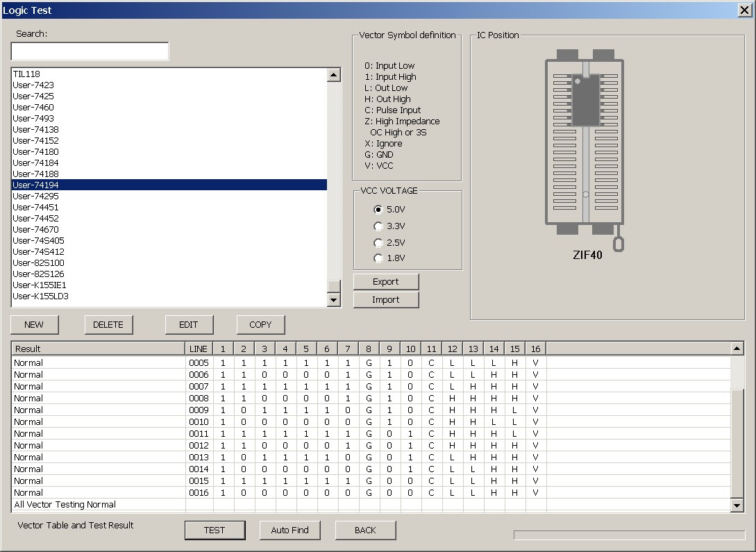This screenshot has width=756, height=552.
Task: Export the vector table
Action: point(386,281)
